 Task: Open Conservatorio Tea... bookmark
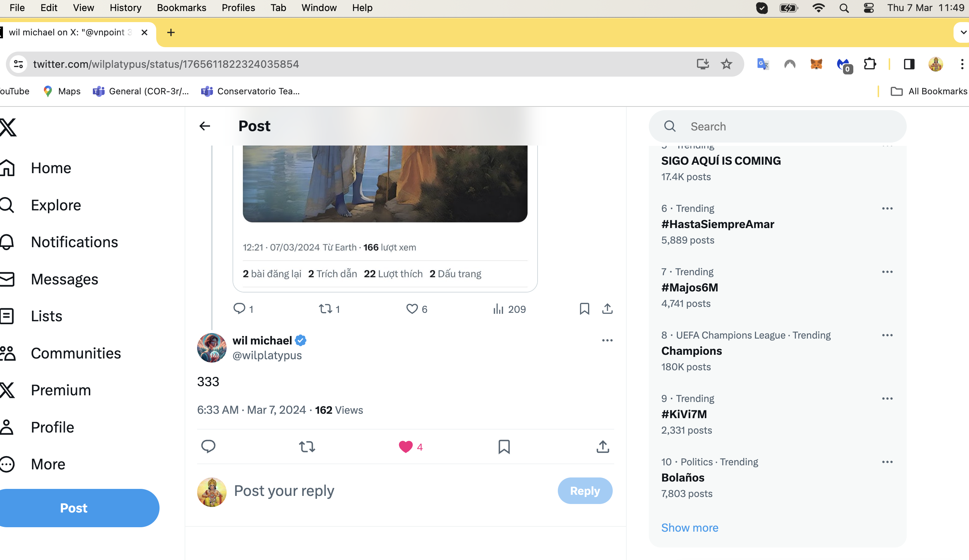click(250, 91)
